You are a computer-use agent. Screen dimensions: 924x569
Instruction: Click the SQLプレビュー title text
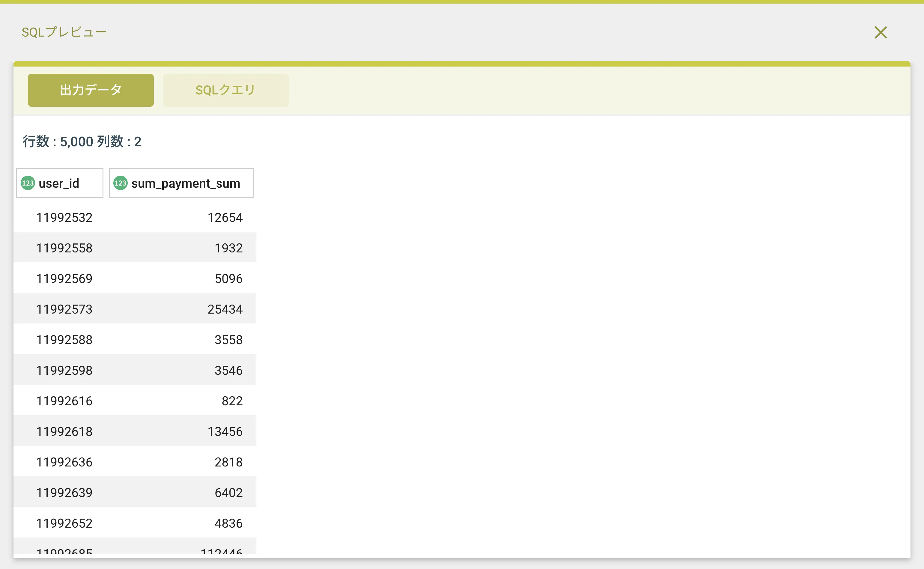64,32
